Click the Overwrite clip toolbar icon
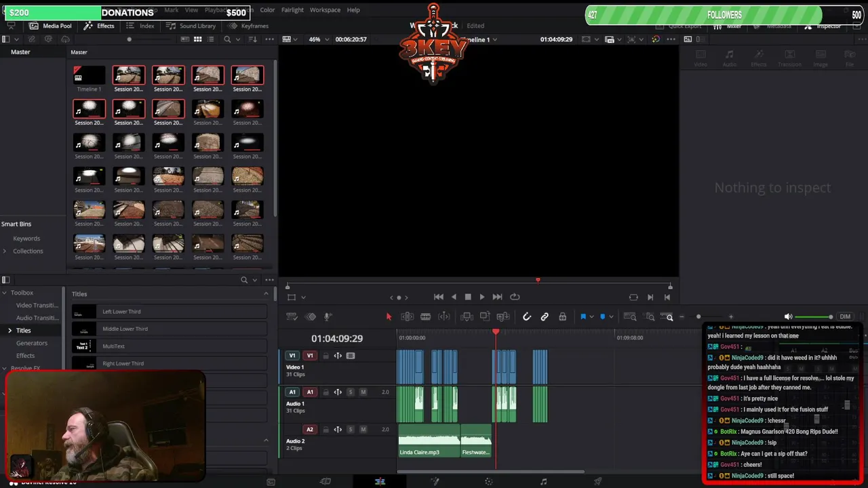Viewport: 868px width, 488px height. click(x=485, y=317)
